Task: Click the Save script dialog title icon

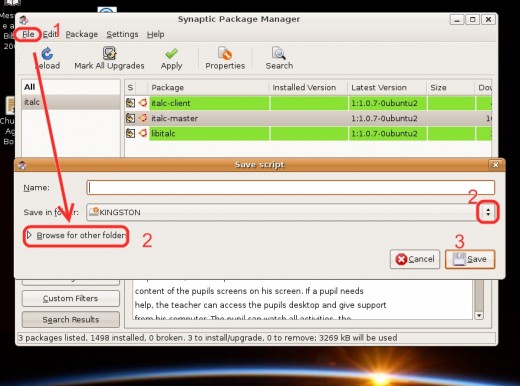Action: pos(22,165)
